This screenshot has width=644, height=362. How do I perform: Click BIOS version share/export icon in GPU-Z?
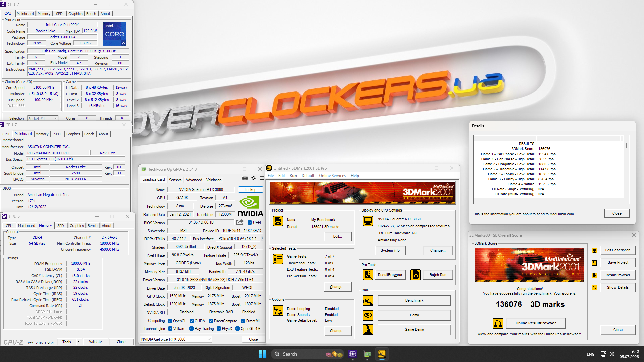coord(240,222)
